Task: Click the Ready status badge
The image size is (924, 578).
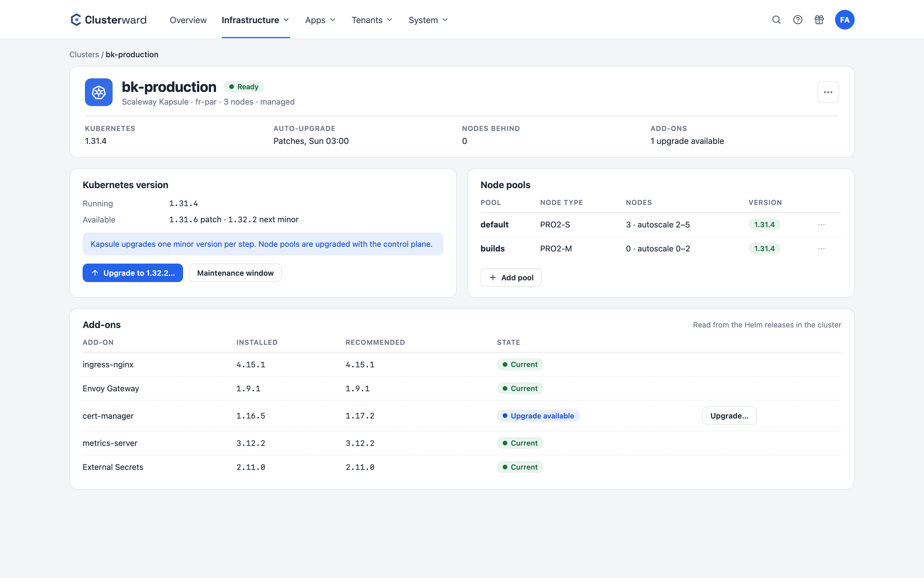Action: 244,87
